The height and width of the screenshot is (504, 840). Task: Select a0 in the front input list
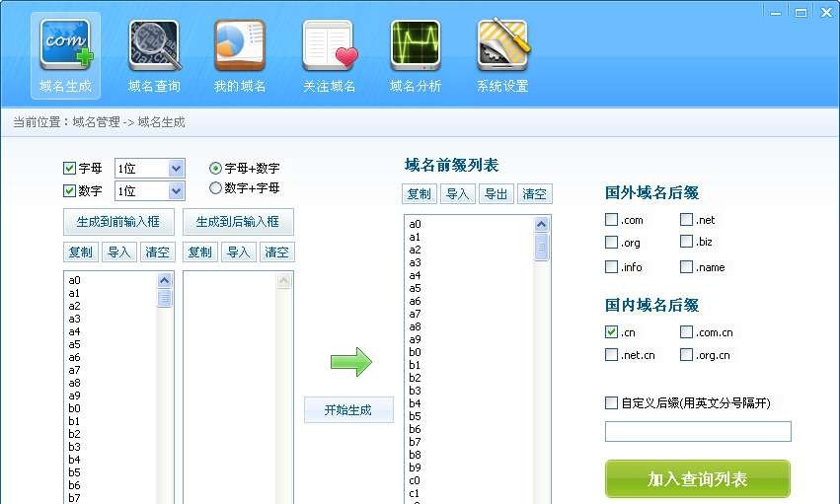pos(74,280)
